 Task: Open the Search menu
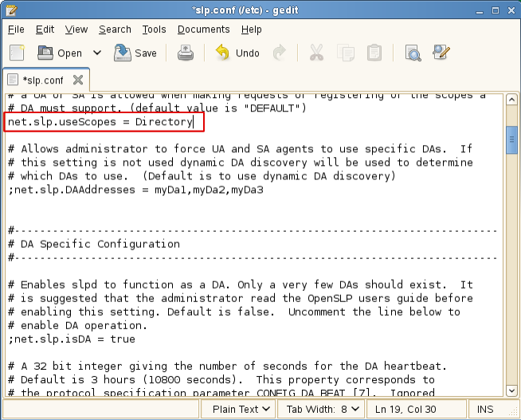115,29
